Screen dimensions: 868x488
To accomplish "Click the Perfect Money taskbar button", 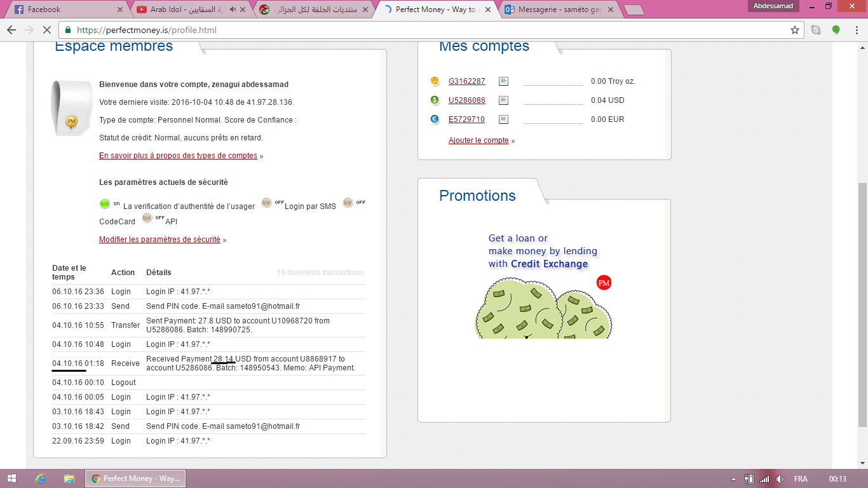I will 135,478.
